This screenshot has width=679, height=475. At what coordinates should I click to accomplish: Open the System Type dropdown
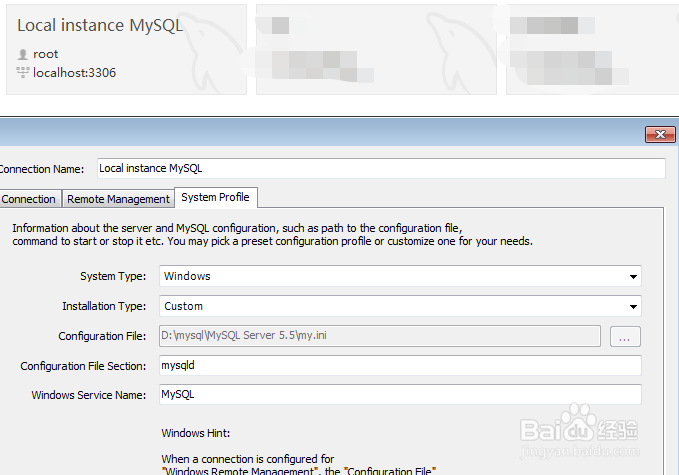tap(400, 276)
